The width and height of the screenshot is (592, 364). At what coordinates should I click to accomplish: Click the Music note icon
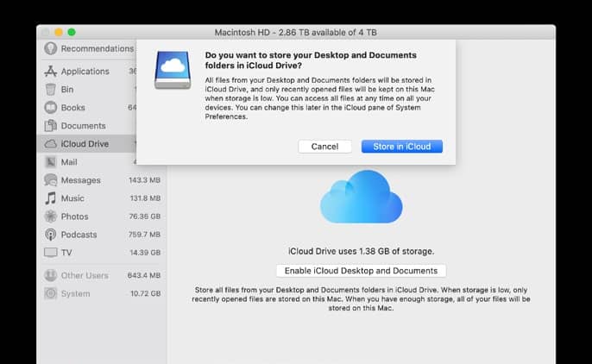tap(51, 198)
